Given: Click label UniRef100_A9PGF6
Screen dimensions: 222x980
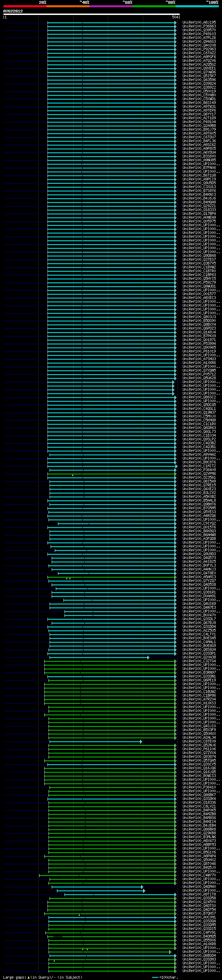Looking at the screenshot, I should [199, 57].
